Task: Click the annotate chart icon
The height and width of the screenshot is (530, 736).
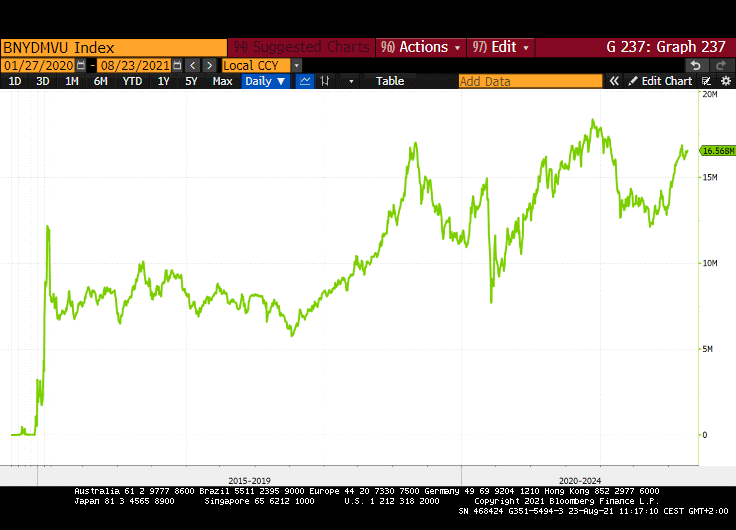Action: (706, 81)
